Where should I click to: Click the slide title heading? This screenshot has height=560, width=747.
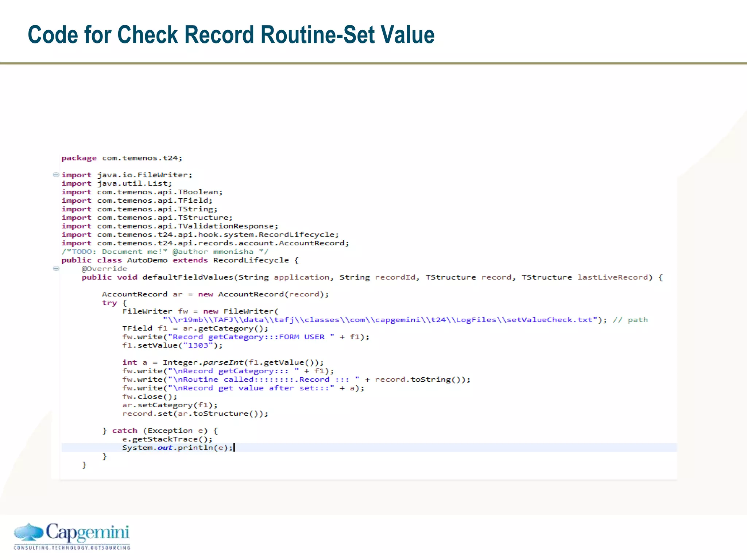(231, 35)
